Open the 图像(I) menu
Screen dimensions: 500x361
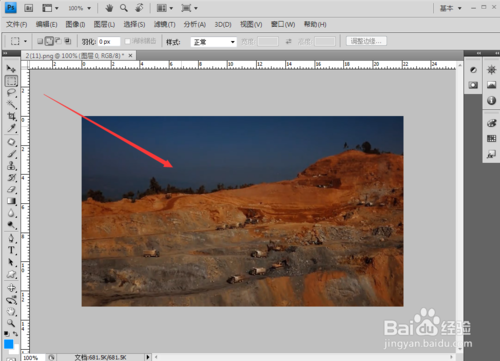(75, 24)
